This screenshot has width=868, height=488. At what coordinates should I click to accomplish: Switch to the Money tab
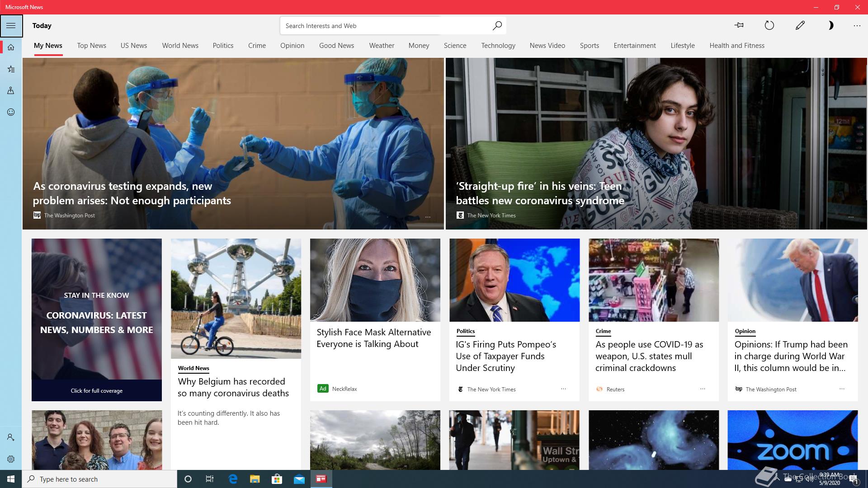tap(419, 46)
